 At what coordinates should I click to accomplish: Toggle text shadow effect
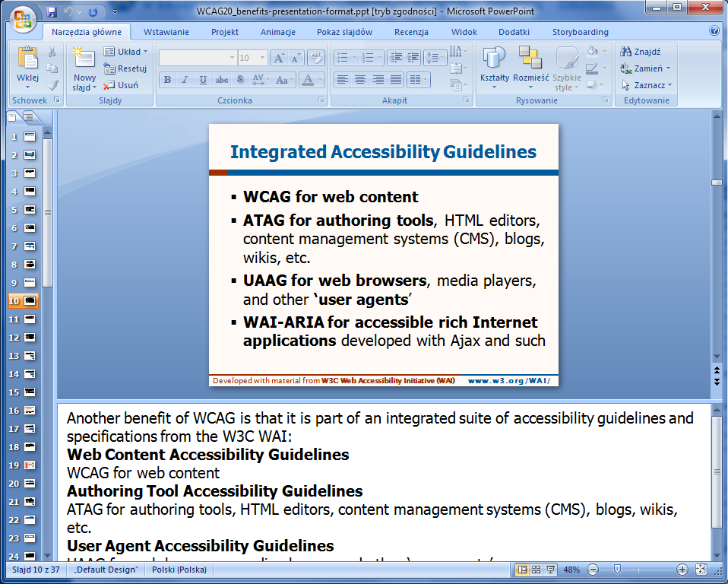click(240, 80)
